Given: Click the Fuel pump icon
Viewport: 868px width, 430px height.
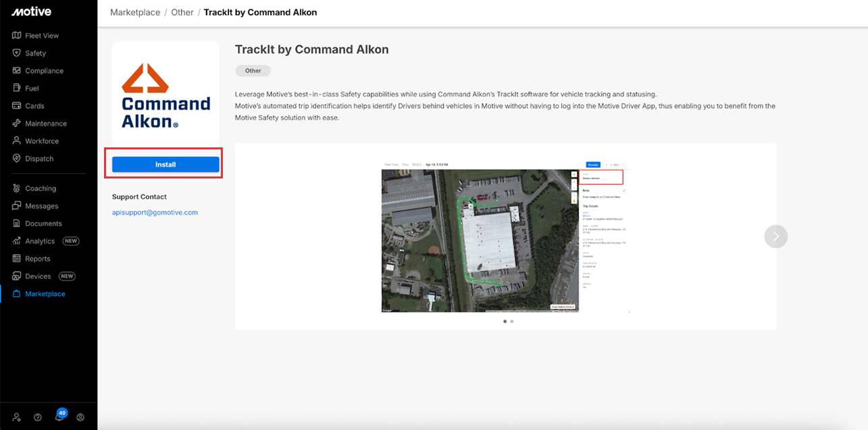Looking at the screenshot, I should pyautogui.click(x=17, y=88).
